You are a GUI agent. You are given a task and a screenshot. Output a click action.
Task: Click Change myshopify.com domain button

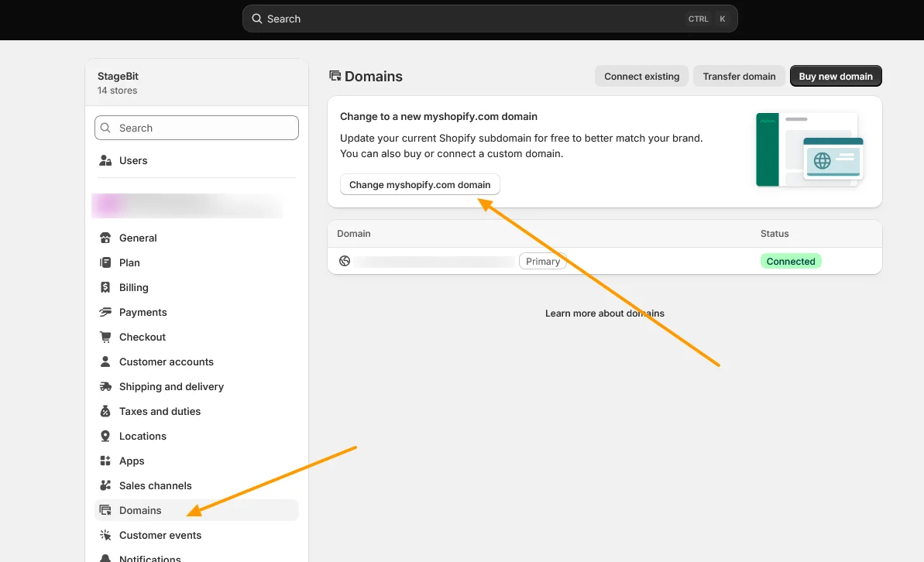tap(420, 184)
